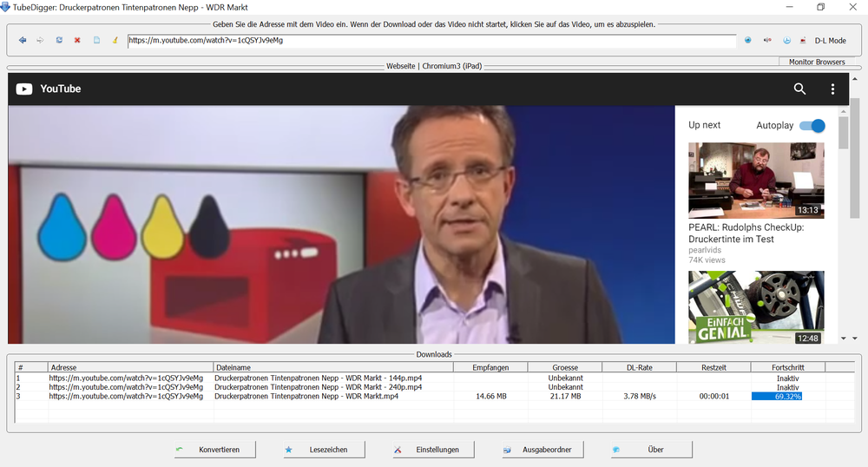Image resolution: width=868 pixels, height=467 pixels.
Task: Click the grey forward arrow icon
Action: (41, 41)
